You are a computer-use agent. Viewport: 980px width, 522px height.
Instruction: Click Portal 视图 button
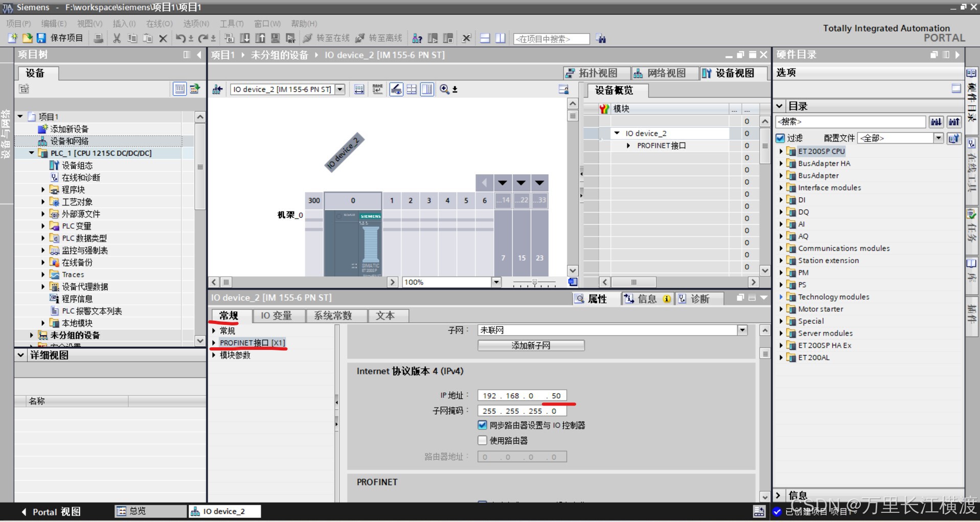click(x=51, y=512)
